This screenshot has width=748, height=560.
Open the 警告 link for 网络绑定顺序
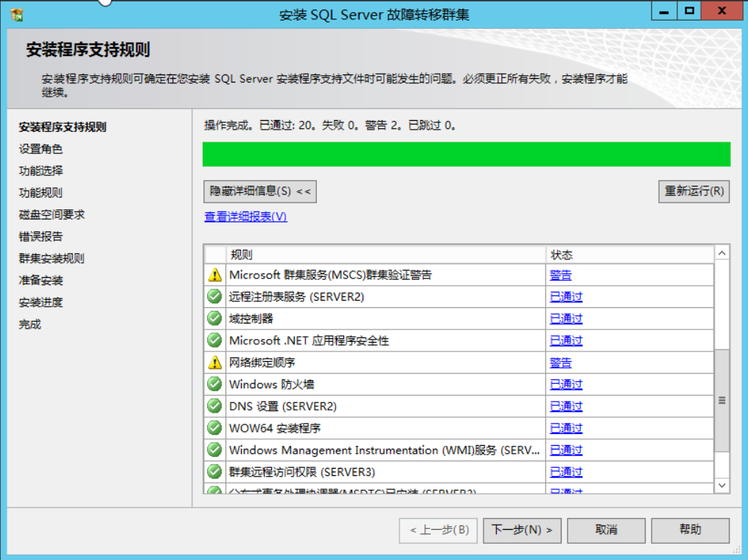561,363
